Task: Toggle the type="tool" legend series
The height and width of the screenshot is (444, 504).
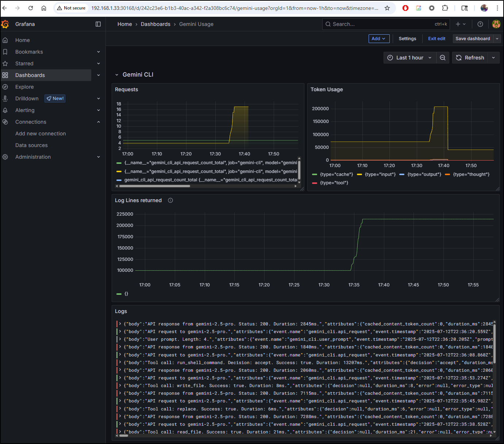Action: pyautogui.click(x=330, y=183)
